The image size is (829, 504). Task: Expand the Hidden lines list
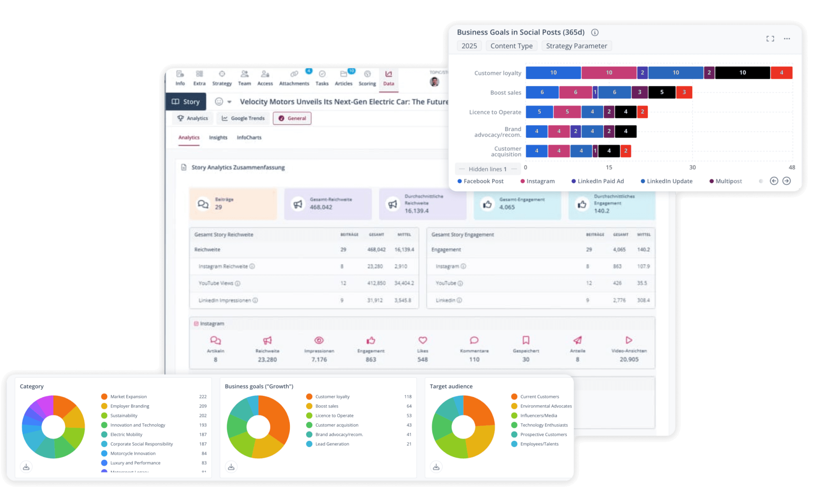[x=487, y=169]
